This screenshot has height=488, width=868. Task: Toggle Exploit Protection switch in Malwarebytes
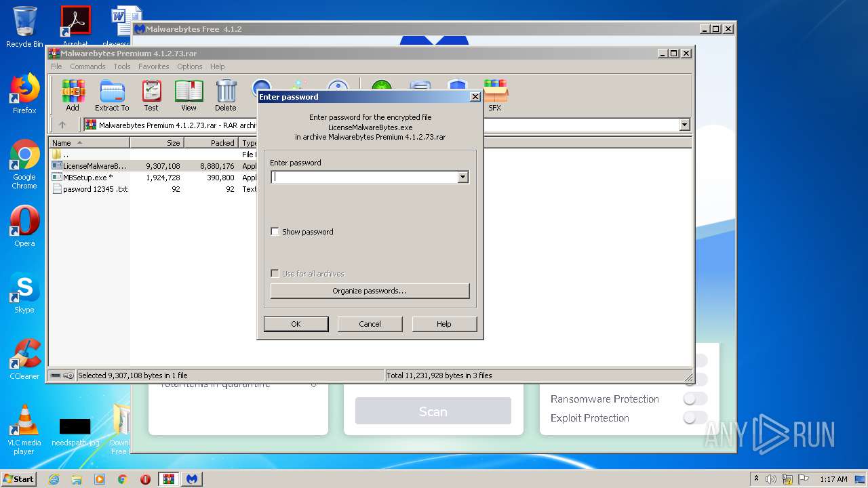click(695, 418)
